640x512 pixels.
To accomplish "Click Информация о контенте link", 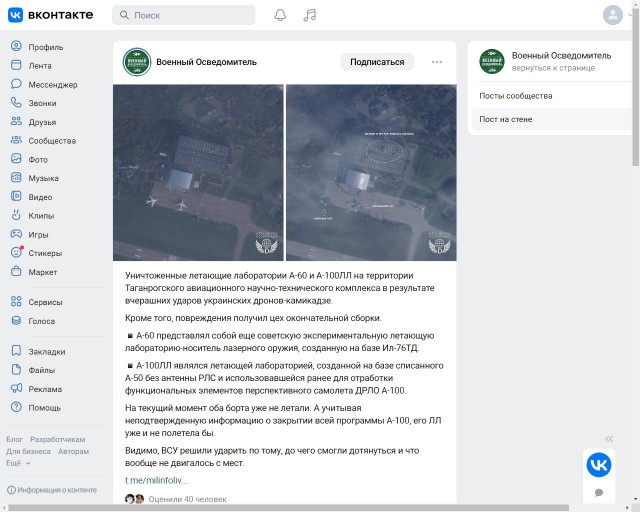I will click(57, 490).
